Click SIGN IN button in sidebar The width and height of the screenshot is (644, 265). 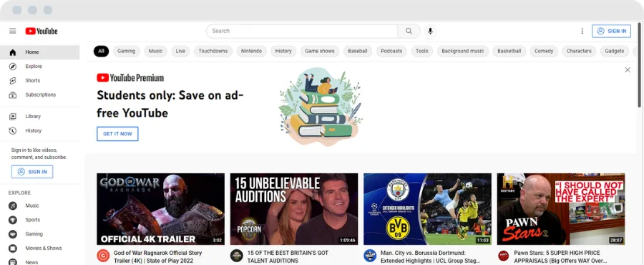coord(32,172)
